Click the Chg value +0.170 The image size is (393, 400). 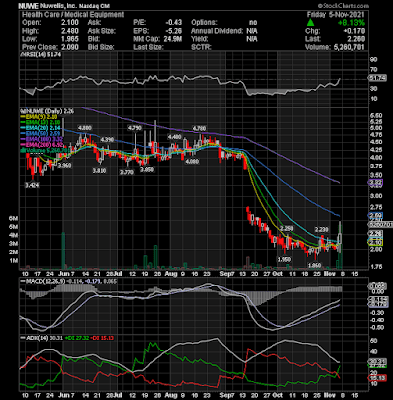tap(353, 31)
